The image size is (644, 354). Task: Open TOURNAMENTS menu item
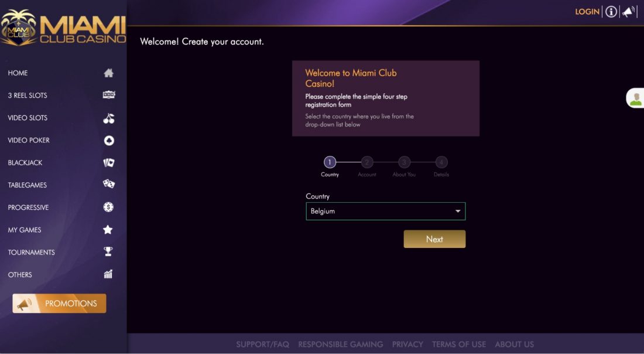(x=31, y=253)
